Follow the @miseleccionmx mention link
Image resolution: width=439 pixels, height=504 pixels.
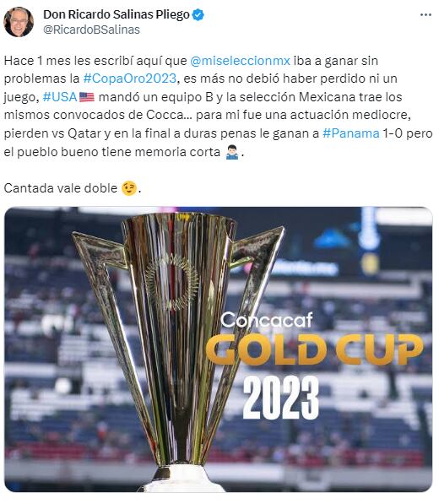(241, 61)
